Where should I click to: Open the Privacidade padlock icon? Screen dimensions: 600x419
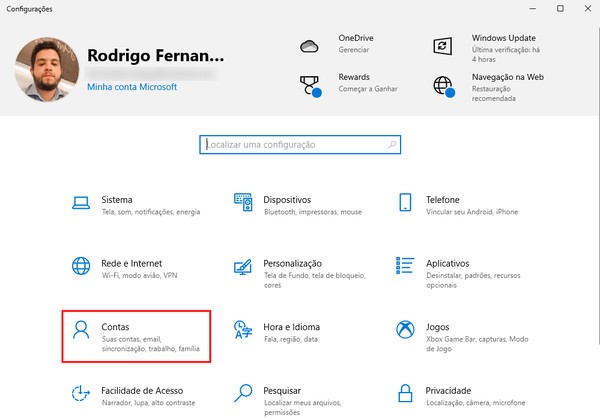pos(405,393)
